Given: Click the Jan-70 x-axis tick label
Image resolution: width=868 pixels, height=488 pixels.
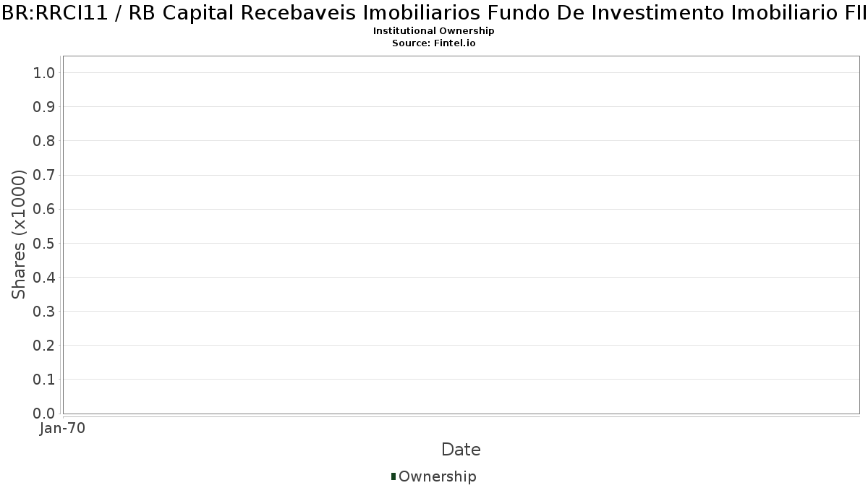Looking at the screenshot, I should pos(63,428).
